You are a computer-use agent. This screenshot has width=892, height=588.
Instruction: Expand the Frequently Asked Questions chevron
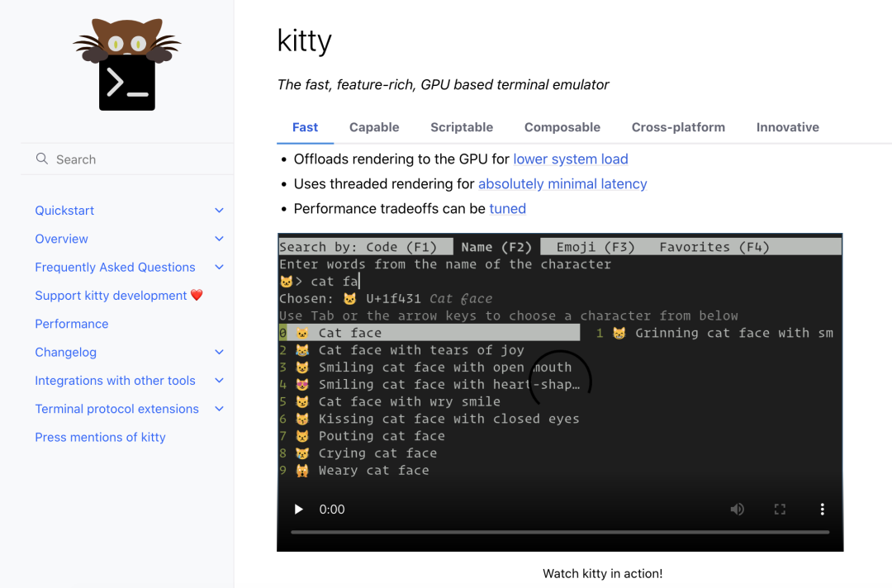point(219,268)
